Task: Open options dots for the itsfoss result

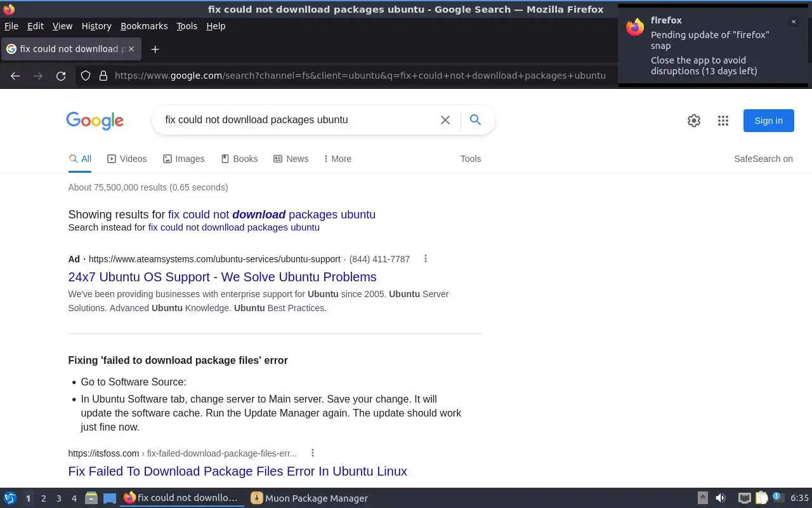Action: pos(313,453)
